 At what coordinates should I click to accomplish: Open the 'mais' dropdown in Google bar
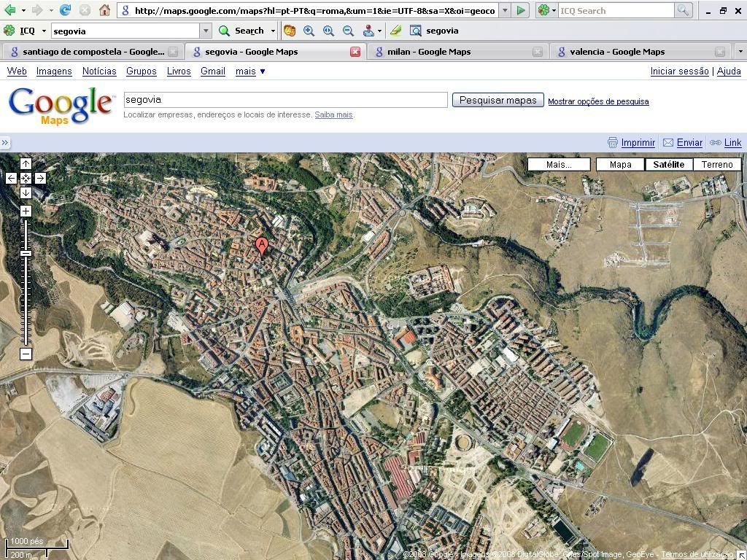click(x=250, y=71)
